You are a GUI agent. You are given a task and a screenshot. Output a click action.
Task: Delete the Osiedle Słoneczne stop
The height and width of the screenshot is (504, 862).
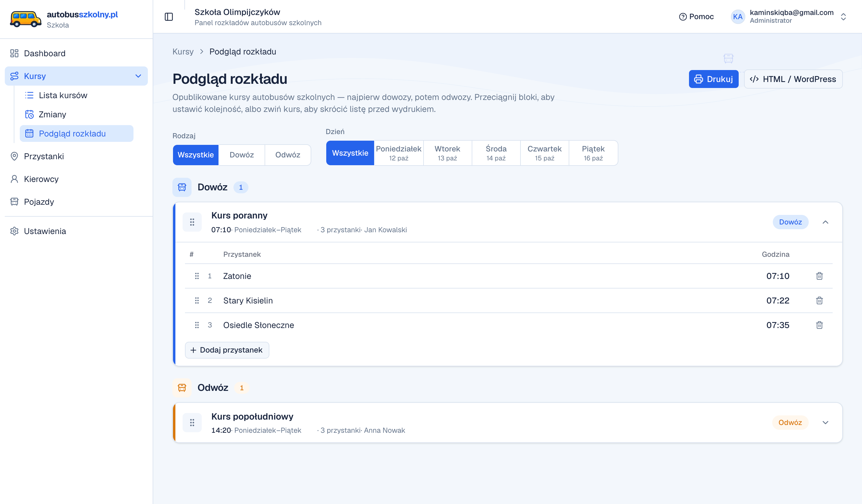819,325
